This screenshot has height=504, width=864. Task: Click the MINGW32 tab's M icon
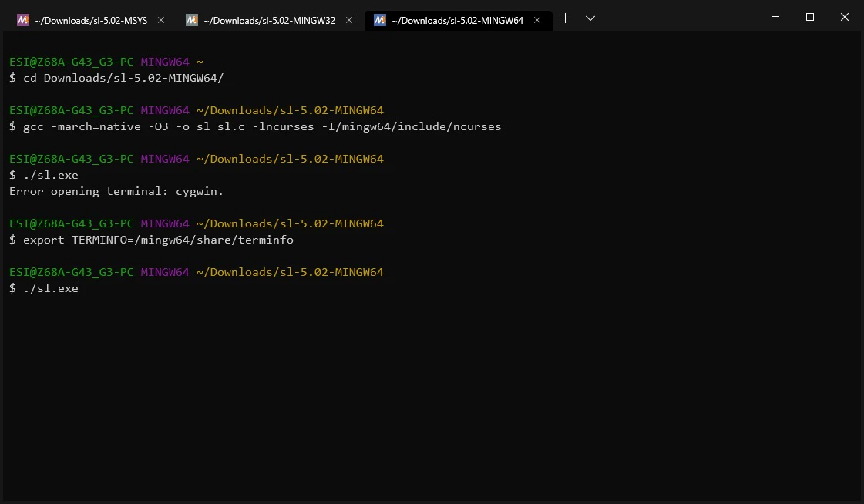point(191,20)
